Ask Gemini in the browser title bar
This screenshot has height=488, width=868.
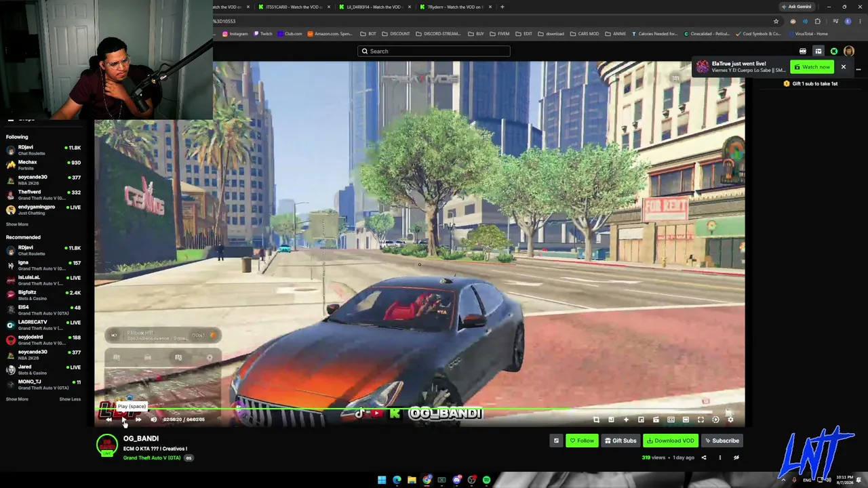(x=797, y=7)
